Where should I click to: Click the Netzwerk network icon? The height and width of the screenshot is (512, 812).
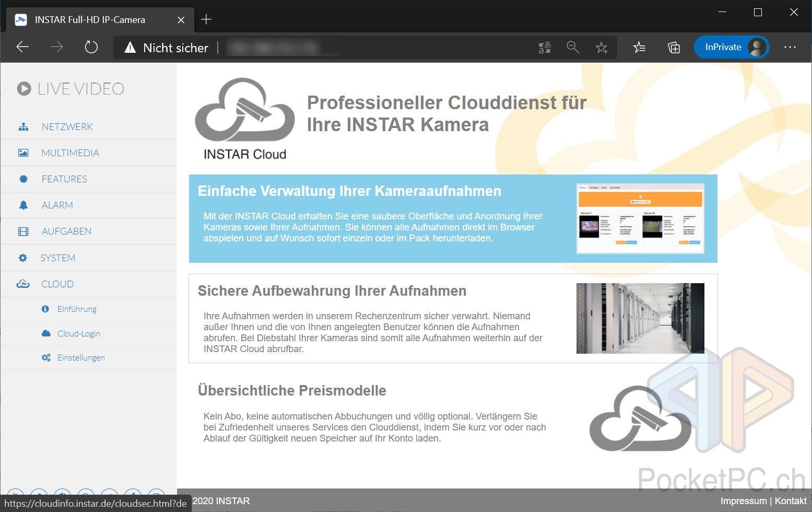tap(23, 127)
